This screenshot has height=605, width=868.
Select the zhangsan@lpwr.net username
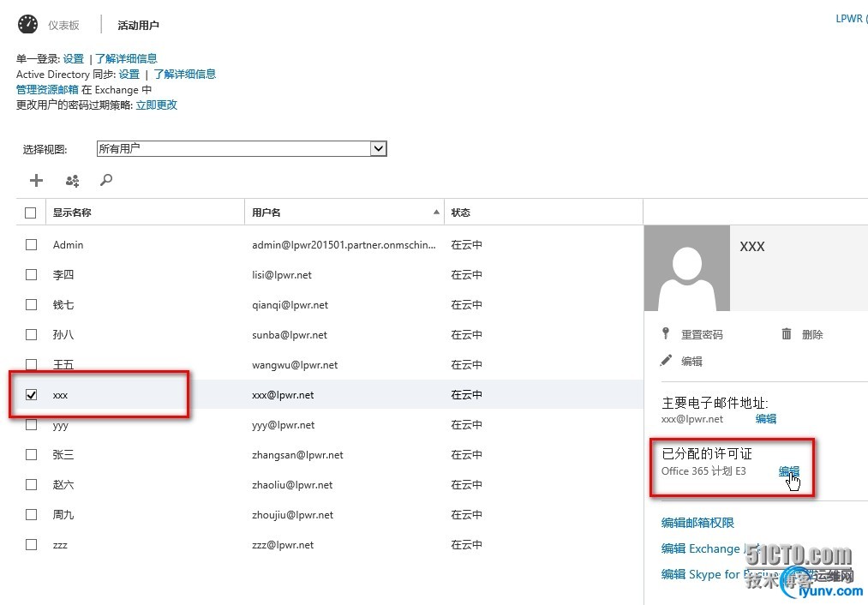point(298,455)
